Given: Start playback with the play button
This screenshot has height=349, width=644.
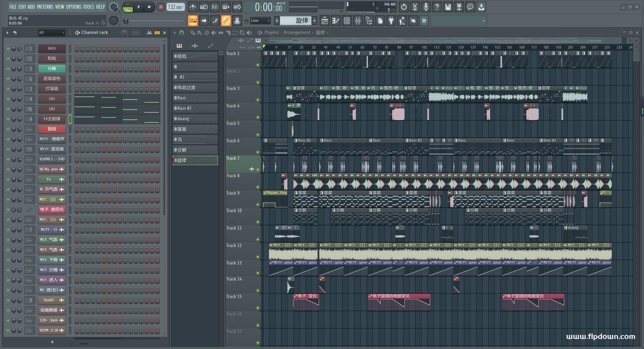Looking at the screenshot, I should (x=139, y=7).
